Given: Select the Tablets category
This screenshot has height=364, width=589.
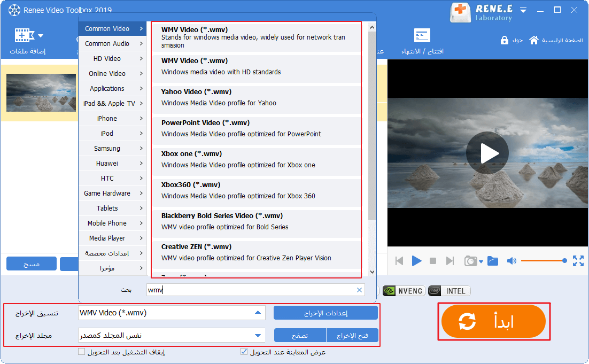Looking at the screenshot, I should pos(112,208).
